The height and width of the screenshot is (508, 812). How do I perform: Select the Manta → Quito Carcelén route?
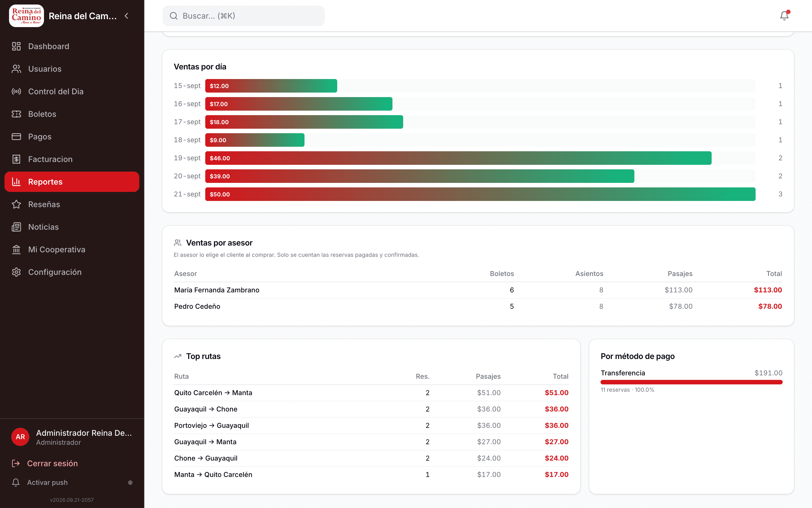tap(371, 474)
